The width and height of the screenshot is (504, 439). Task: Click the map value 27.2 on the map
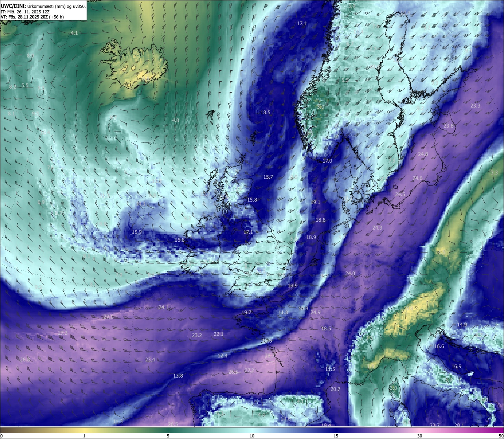click(249, 370)
